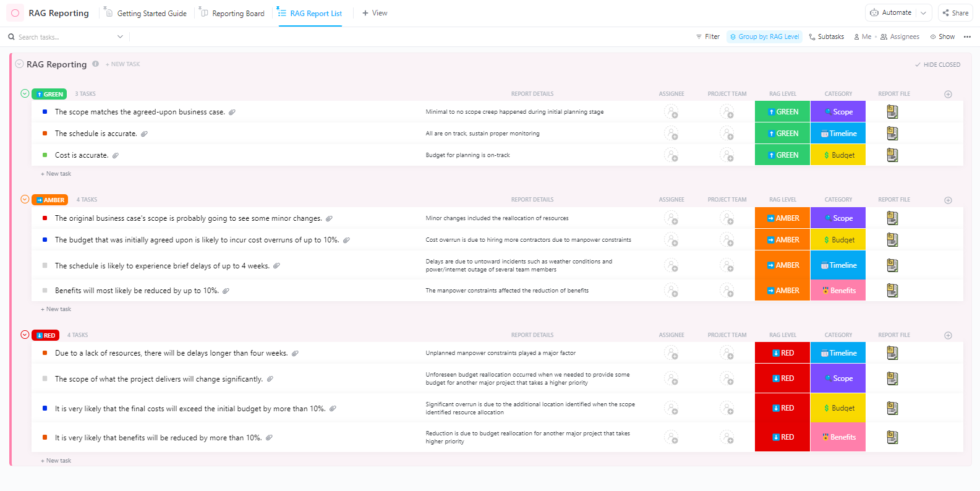Viewport: 980px width, 491px height.
Task: Change category Timeline of schedule is accurate task
Action: point(838,134)
